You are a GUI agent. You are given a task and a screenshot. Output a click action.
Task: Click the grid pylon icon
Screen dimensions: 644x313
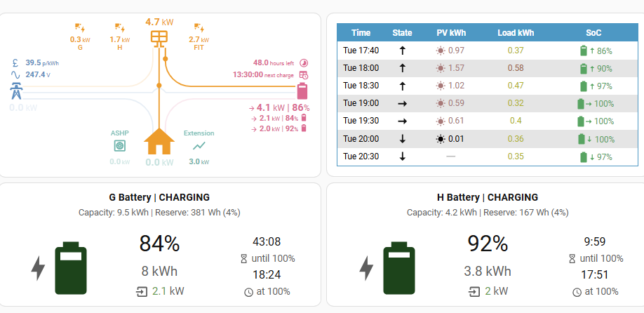point(16,91)
